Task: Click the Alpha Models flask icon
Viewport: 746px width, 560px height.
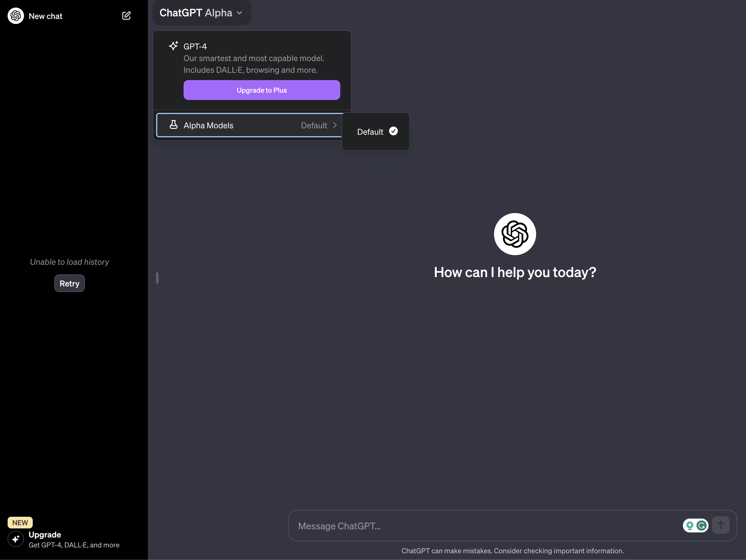Action: point(174,125)
